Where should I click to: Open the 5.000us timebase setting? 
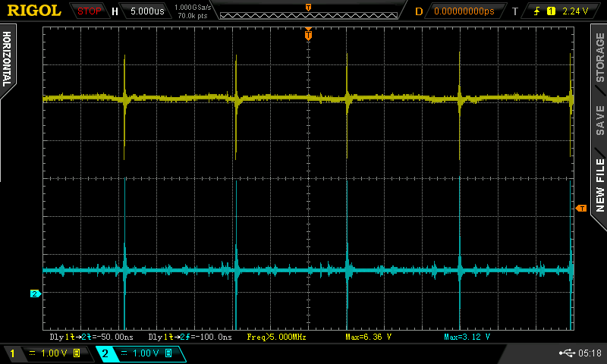coord(146,11)
